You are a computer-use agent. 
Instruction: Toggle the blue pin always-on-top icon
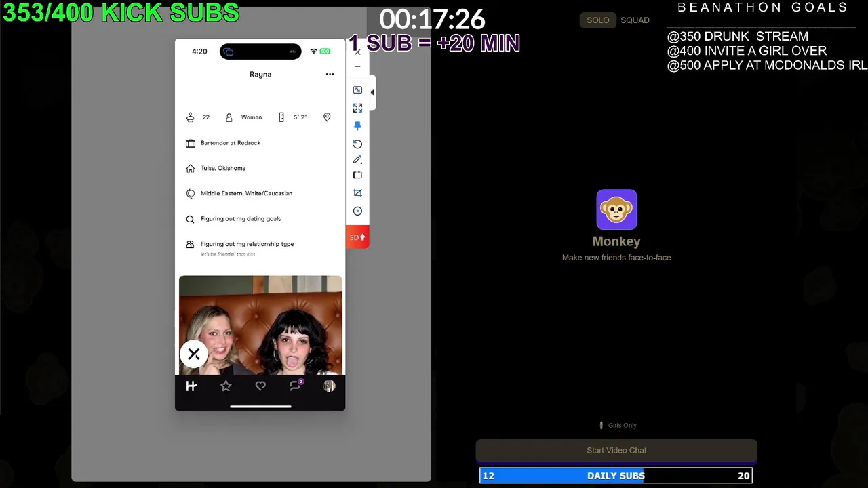tap(357, 126)
